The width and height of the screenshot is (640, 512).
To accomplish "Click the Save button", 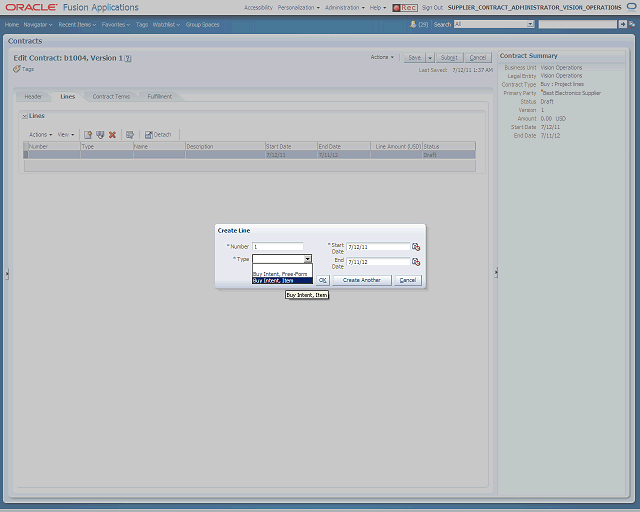I will tap(415, 58).
